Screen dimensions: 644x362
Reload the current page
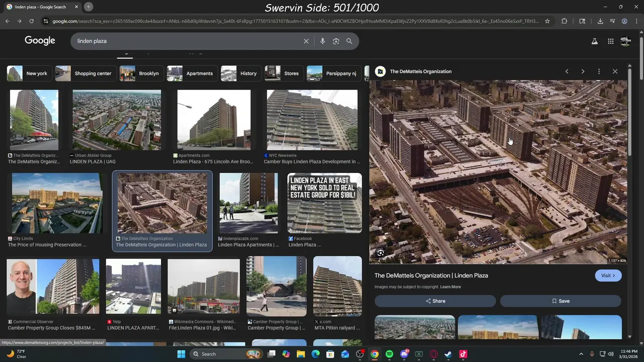point(31,21)
